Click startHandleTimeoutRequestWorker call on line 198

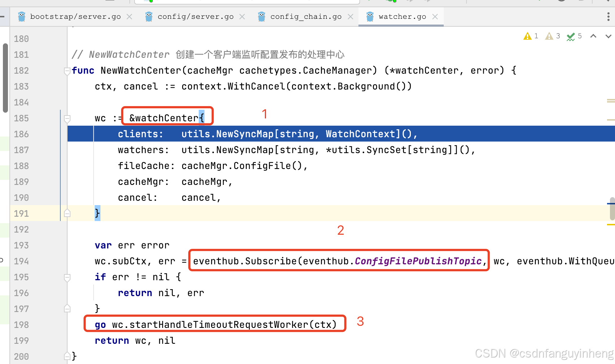pyautogui.click(x=219, y=325)
